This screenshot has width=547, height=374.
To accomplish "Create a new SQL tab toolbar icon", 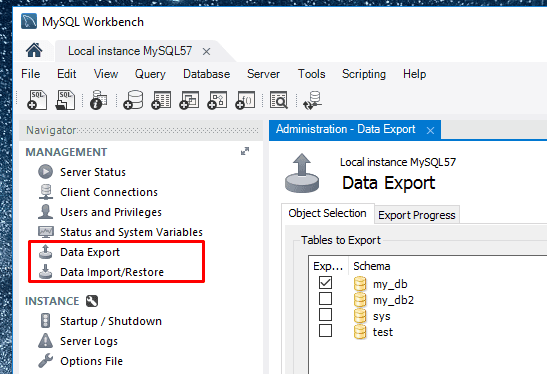I will coord(37,100).
